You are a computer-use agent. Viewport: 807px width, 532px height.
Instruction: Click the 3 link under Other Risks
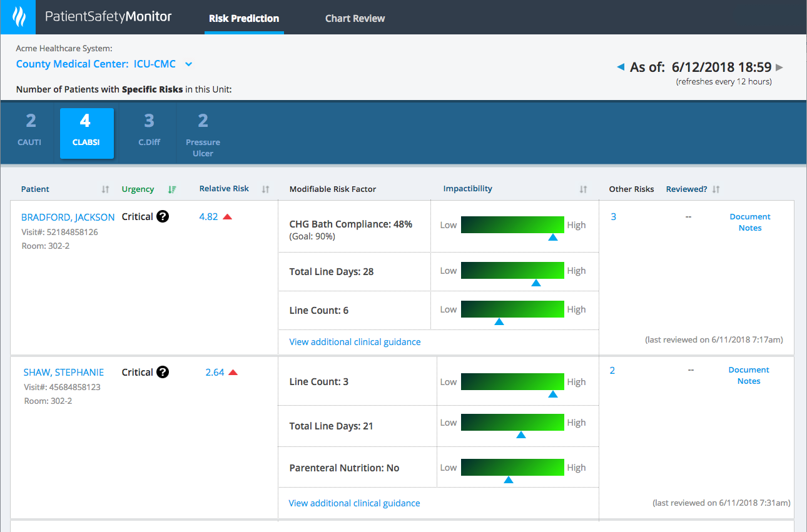coord(613,216)
